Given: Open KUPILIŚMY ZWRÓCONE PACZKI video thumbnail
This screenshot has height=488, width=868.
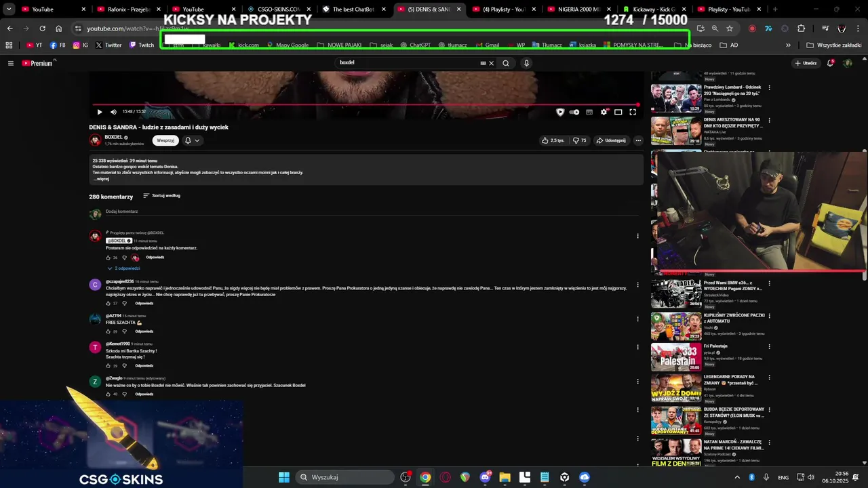Looking at the screenshot, I should pyautogui.click(x=676, y=326).
